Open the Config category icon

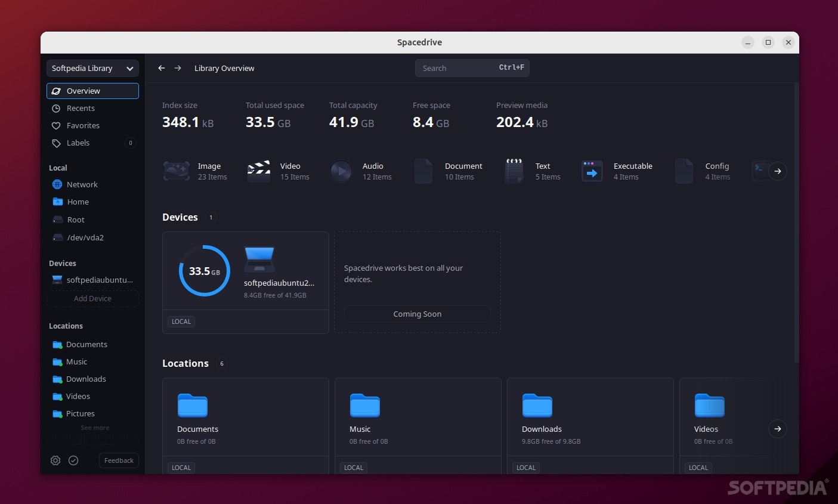tap(684, 171)
